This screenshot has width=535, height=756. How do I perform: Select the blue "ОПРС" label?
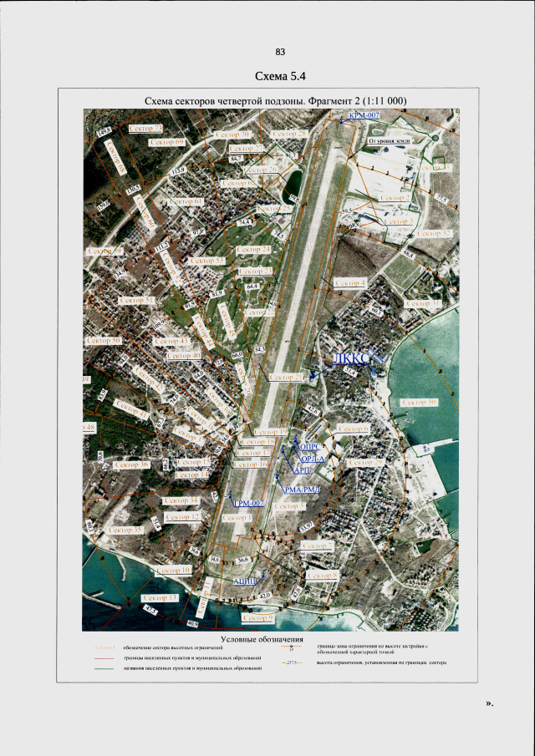point(311,447)
